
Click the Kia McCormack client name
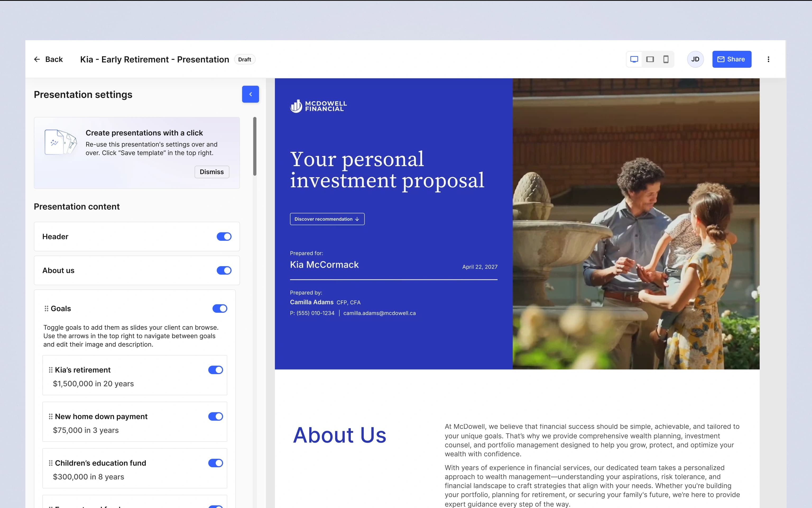coord(324,265)
